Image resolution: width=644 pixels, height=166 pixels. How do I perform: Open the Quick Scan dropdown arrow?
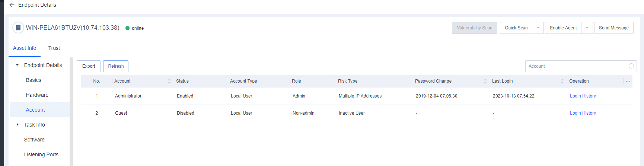coord(538,28)
